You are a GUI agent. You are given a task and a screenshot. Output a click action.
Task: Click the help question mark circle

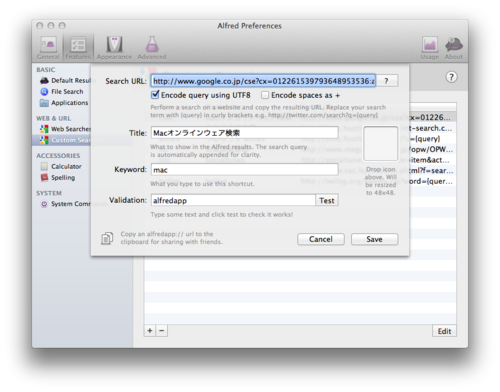point(451,77)
